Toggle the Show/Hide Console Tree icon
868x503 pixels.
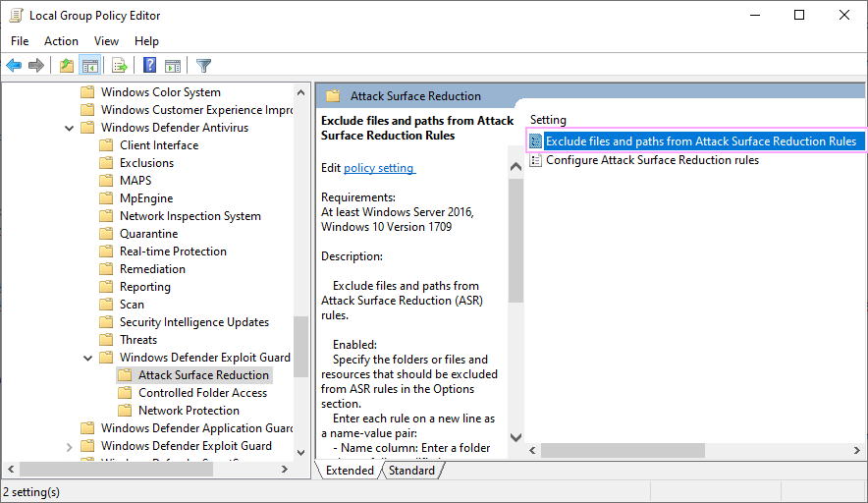click(x=89, y=66)
